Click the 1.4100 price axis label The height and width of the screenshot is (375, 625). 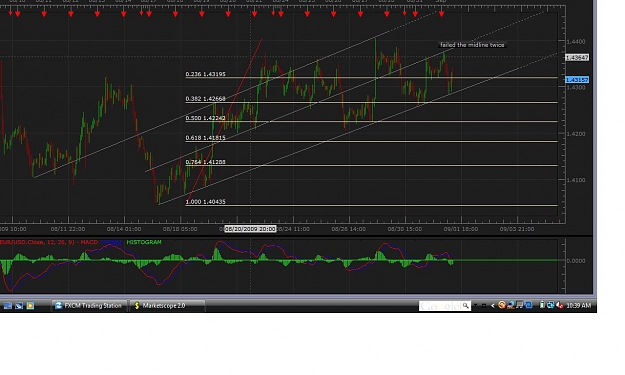pyautogui.click(x=576, y=180)
